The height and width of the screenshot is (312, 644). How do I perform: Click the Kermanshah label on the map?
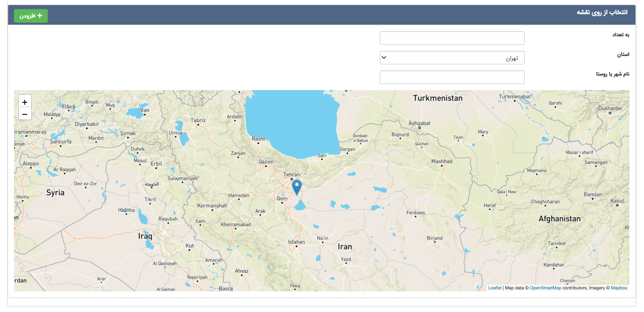tap(212, 206)
